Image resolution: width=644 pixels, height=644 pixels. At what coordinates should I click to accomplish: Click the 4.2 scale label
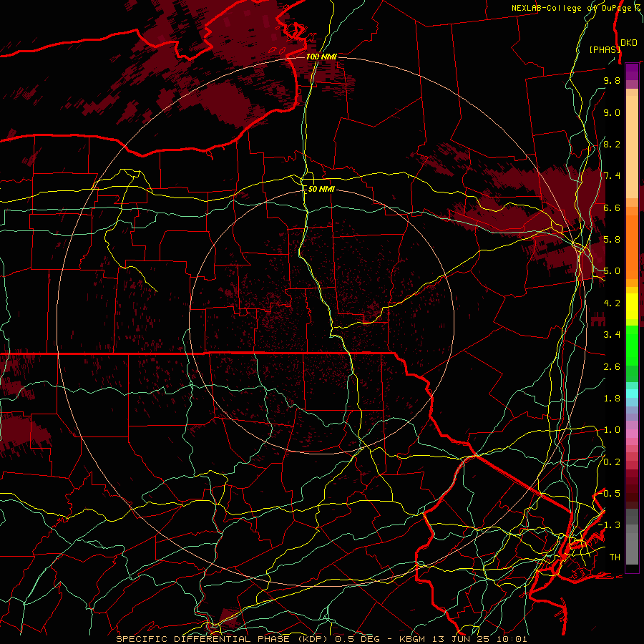pos(612,303)
